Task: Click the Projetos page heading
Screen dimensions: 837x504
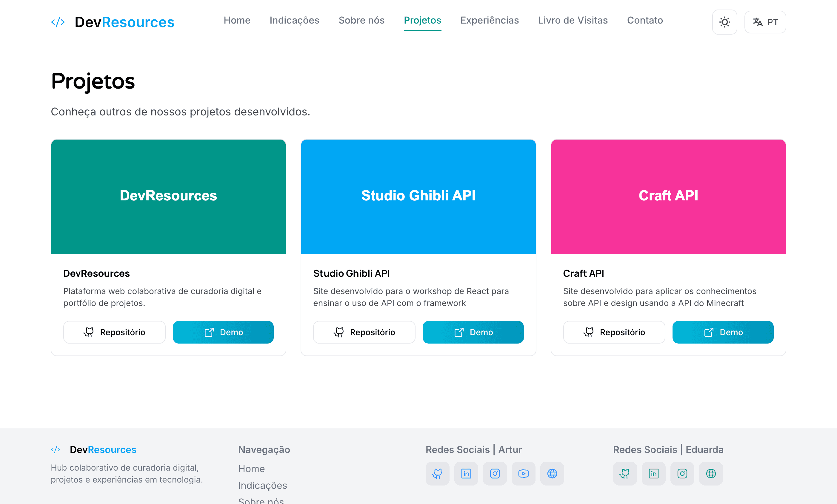Action: (93, 81)
